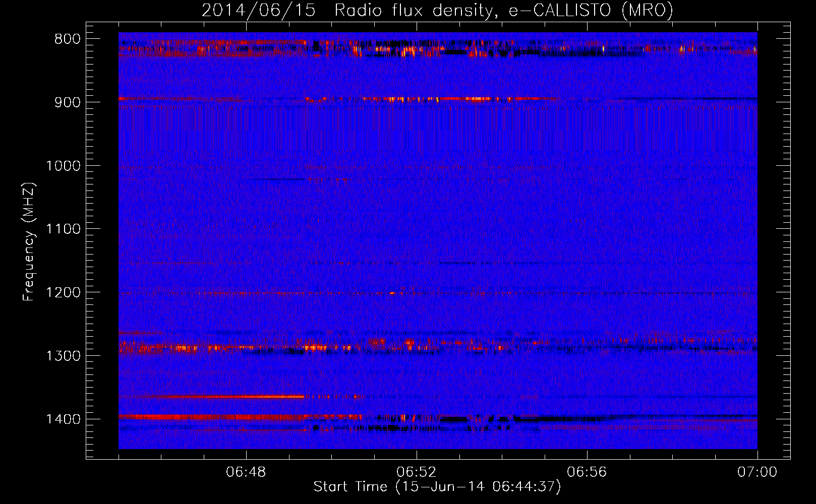Select the 1200 frequency tick label

pos(64,293)
